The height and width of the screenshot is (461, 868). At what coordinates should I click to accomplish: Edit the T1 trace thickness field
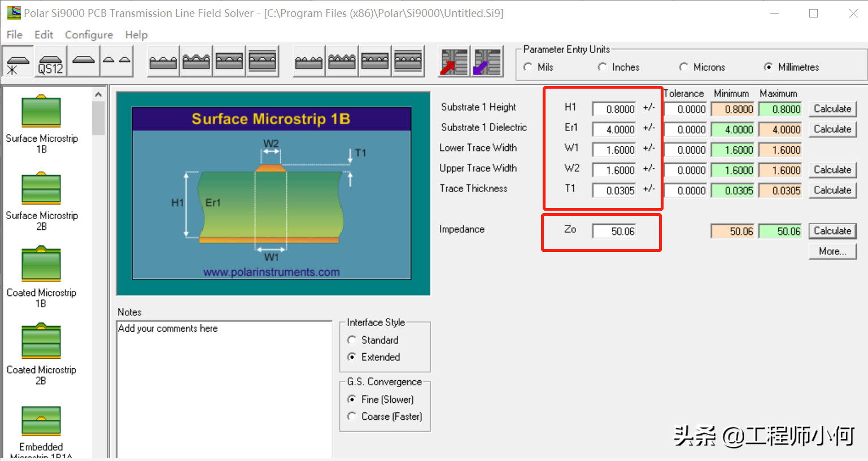614,190
